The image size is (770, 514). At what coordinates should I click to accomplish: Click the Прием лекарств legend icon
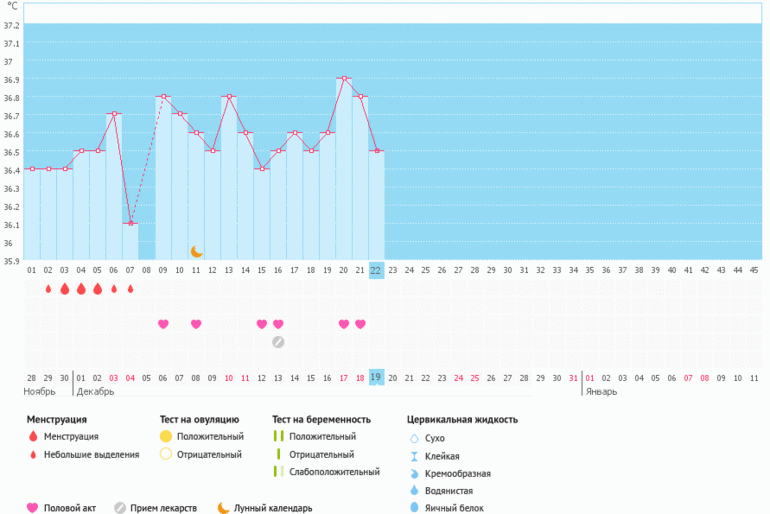[120, 508]
